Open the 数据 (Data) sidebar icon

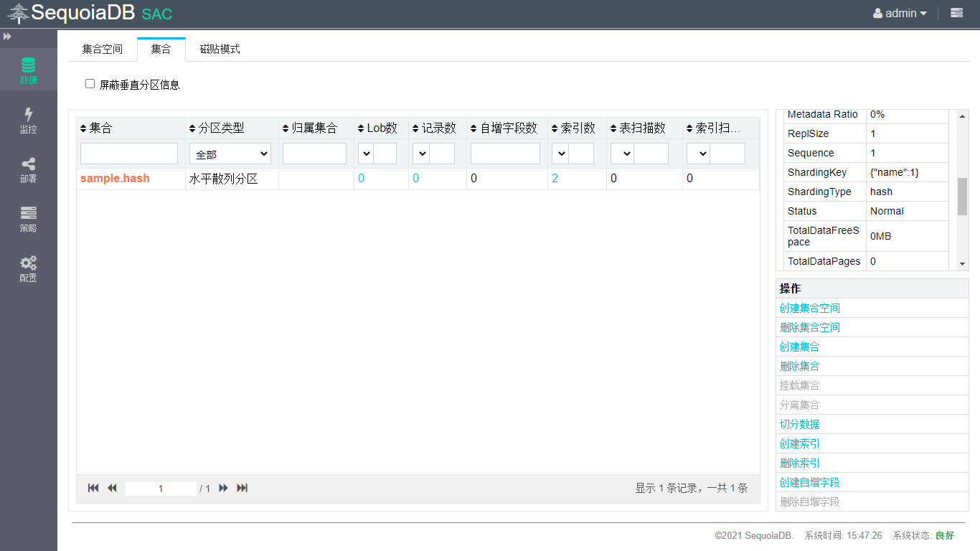click(x=28, y=70)
